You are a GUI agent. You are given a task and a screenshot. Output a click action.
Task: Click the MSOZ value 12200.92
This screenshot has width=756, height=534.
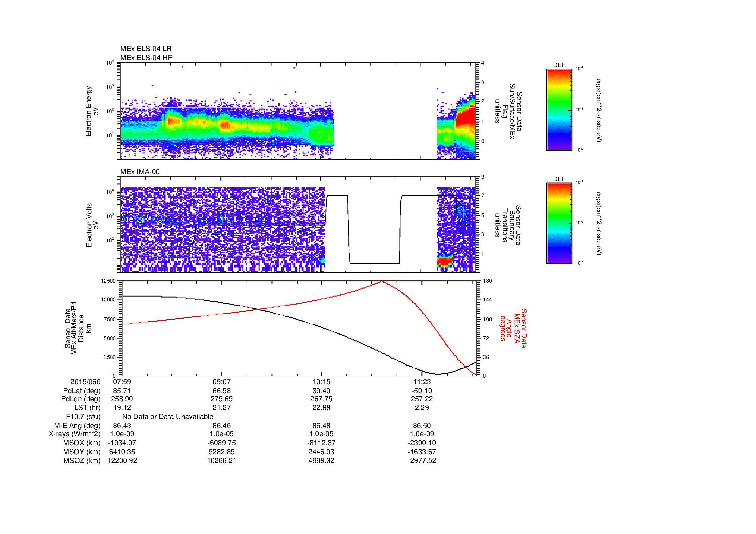pos(122,461)
